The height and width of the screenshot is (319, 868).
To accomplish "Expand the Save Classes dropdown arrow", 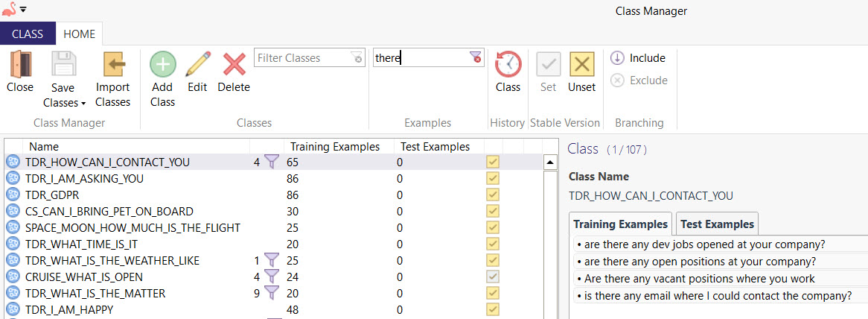I will tap(83, 104).
